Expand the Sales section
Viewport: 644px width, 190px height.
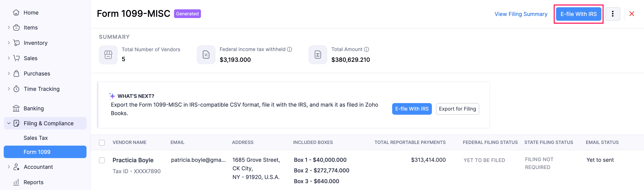(9, 58)
